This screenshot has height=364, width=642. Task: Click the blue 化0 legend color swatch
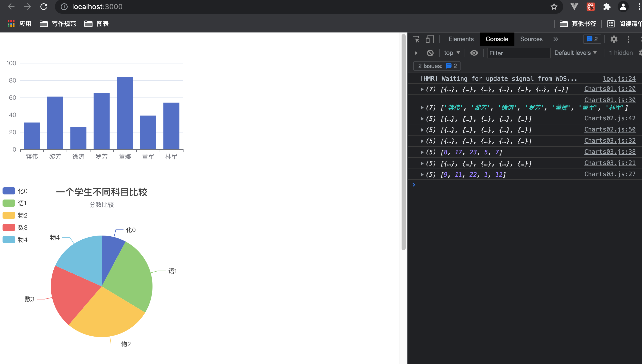pyautogui.click(x=9, y=191)
